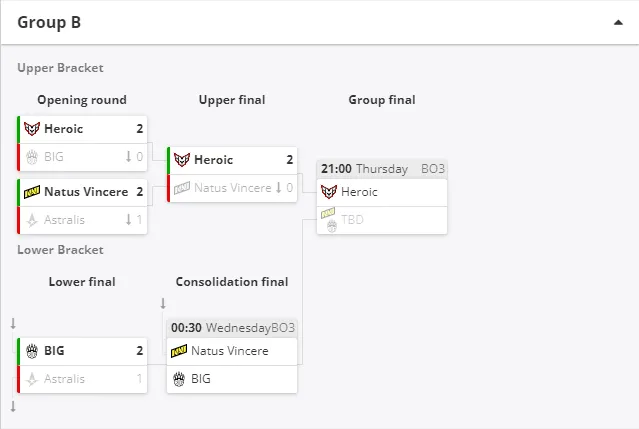Click Astralis logo in Opening round
Viewport: 639px width, 429px height.
pos(32,220)
